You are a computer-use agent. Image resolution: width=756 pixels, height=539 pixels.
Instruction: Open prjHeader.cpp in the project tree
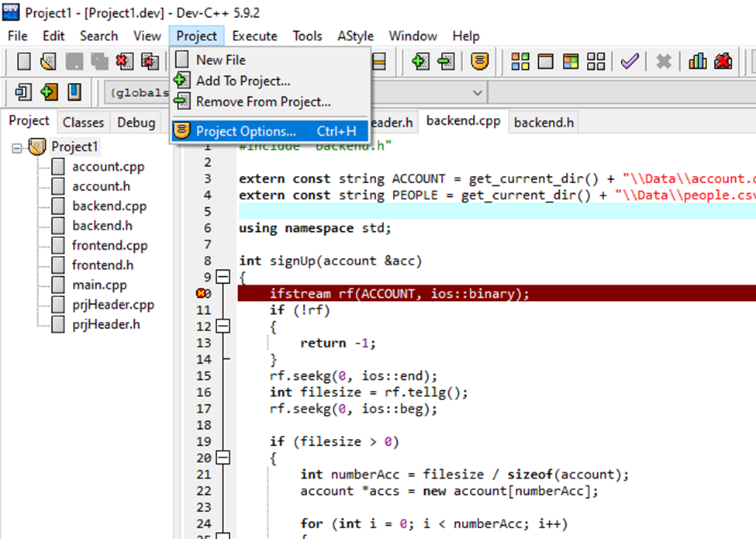[113, 306]
